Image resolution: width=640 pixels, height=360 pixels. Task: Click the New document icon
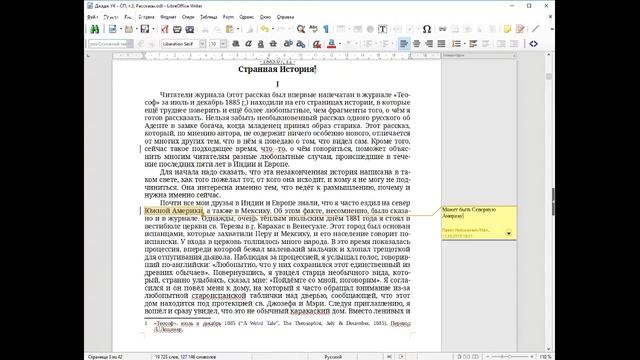point(112,29)
